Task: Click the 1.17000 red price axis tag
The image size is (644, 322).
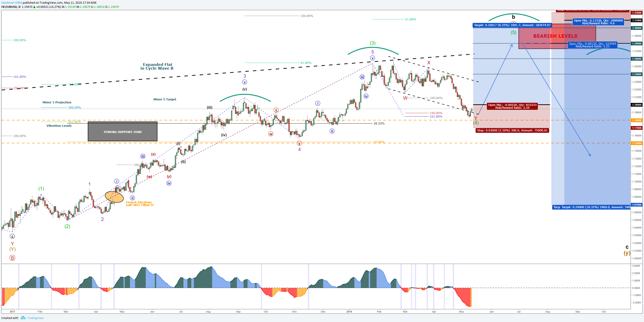Action: click(637, 128)
